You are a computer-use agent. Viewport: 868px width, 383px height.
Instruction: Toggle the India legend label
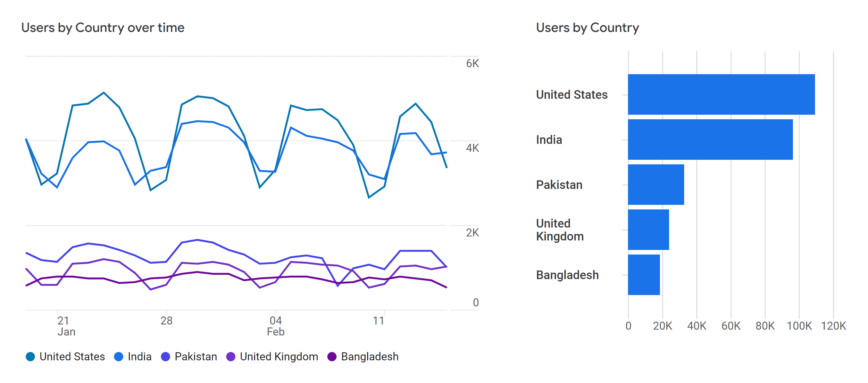tap(140, 357)
